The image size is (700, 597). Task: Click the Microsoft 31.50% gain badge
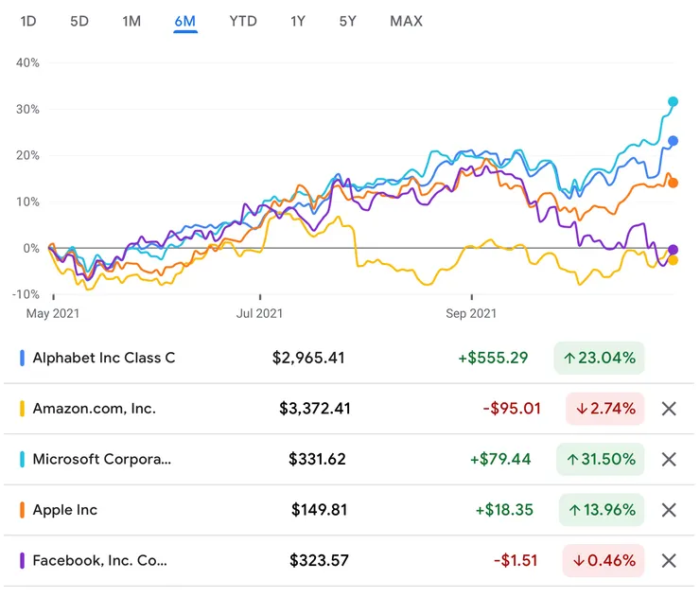pos(600,459)
